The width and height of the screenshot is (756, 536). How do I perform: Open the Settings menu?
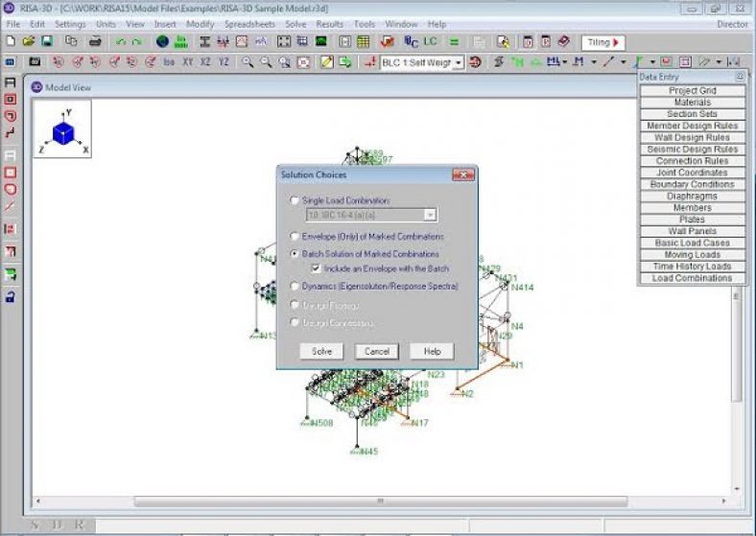(70, 24)
